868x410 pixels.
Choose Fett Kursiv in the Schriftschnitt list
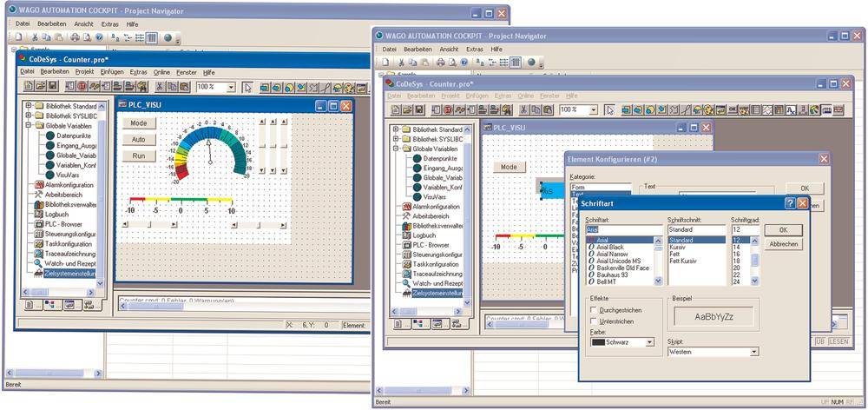[x=683, y=261]
